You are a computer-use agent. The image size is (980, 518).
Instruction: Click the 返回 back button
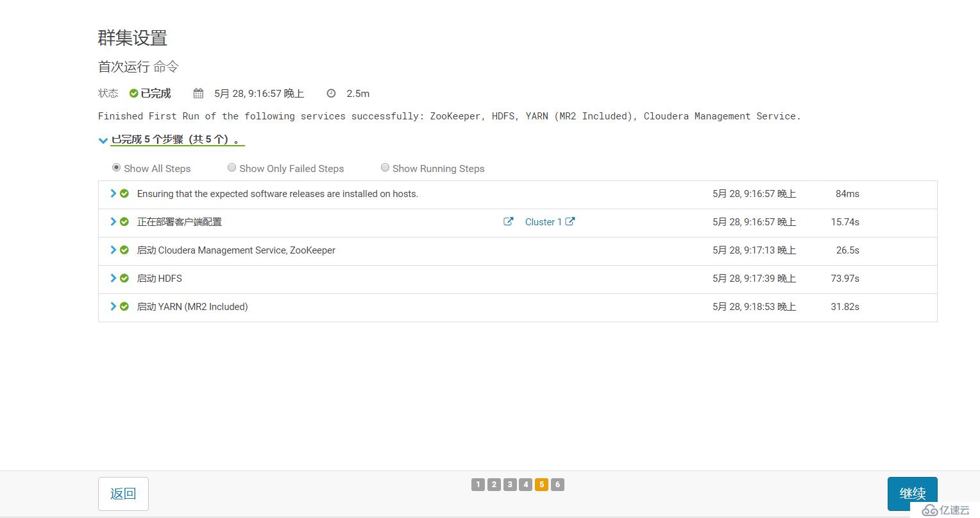(x=123, y=494)
